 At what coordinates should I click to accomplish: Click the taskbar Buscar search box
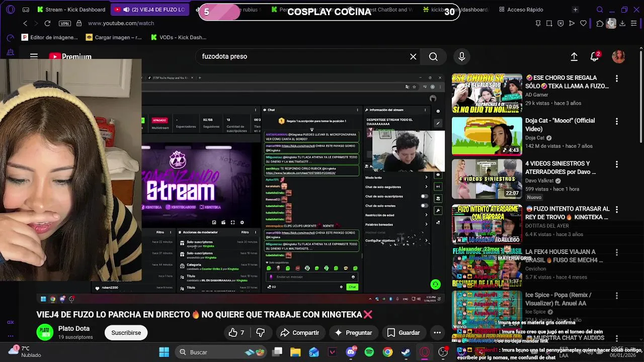tap(221, 352)
